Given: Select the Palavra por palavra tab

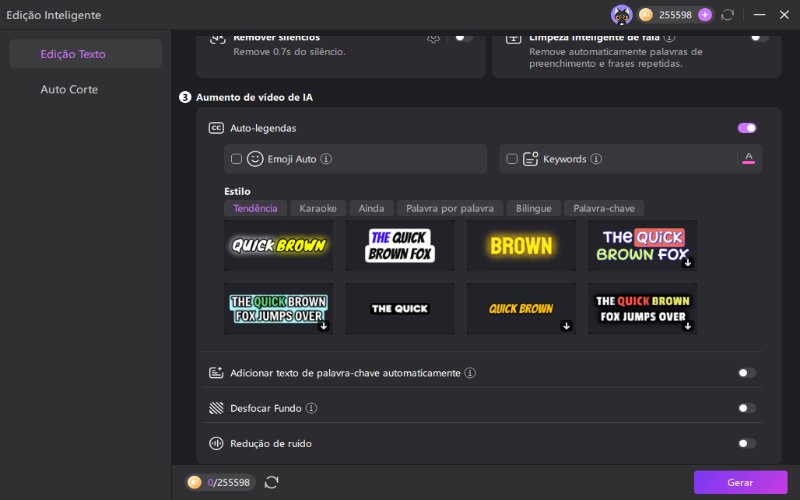Looking at the screenshot, I should [x=450, y=208].
